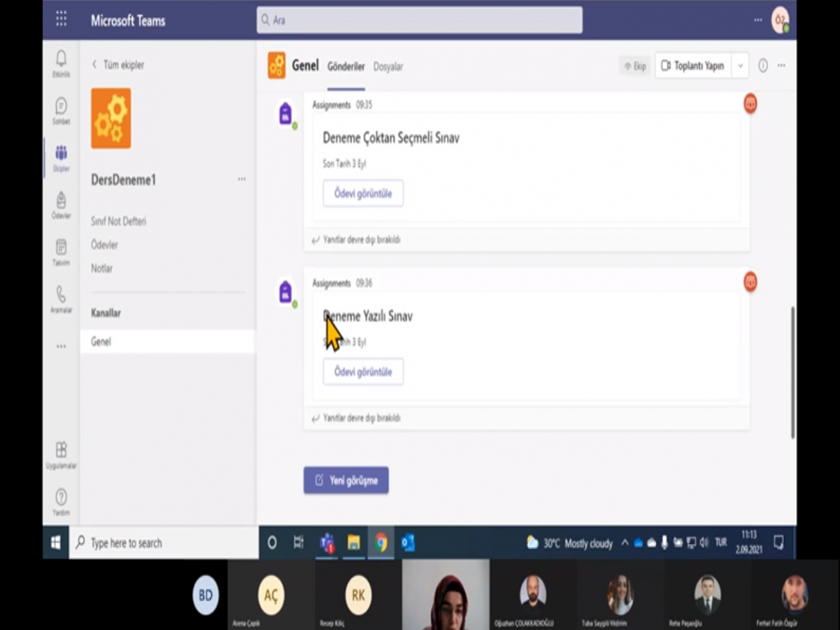Select Reha Paşaoğlu participant photo
This screenshot has width=840, height=630.
click(x=707, y=595)
